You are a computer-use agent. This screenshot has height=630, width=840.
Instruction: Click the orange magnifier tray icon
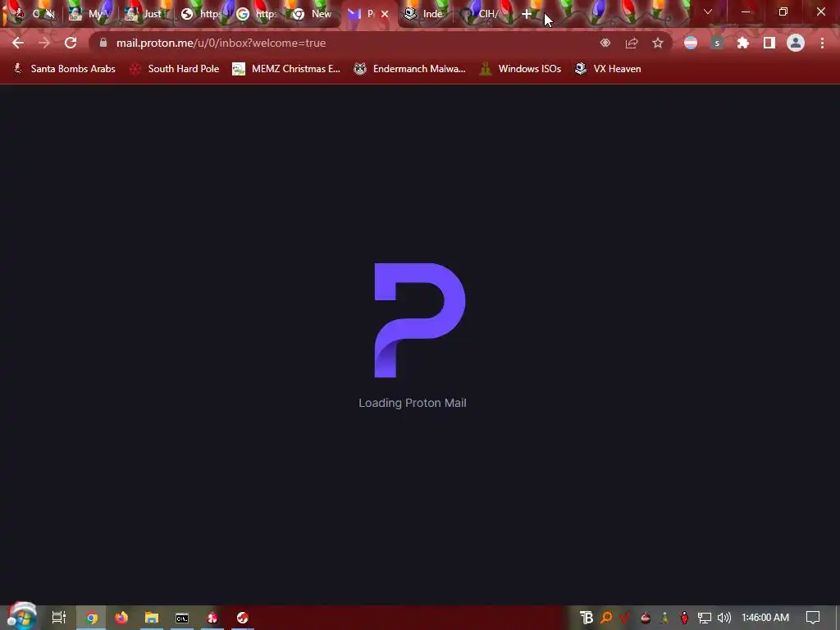[x=606, y=618]
